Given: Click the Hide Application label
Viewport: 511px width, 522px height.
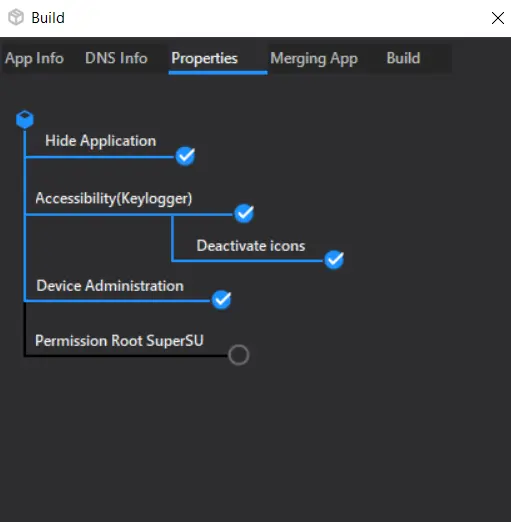Looking at the screenshot, I should tap(101, 141).
